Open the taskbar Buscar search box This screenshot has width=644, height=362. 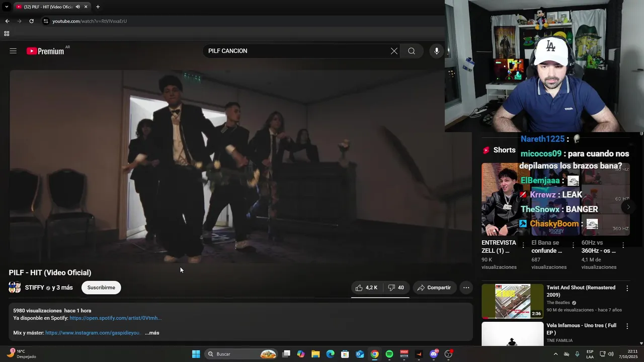242,354
